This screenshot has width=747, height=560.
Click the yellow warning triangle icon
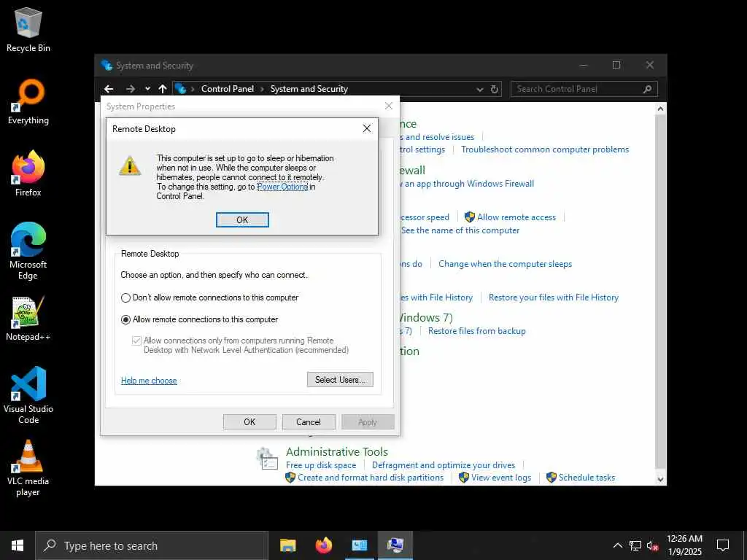130,166
